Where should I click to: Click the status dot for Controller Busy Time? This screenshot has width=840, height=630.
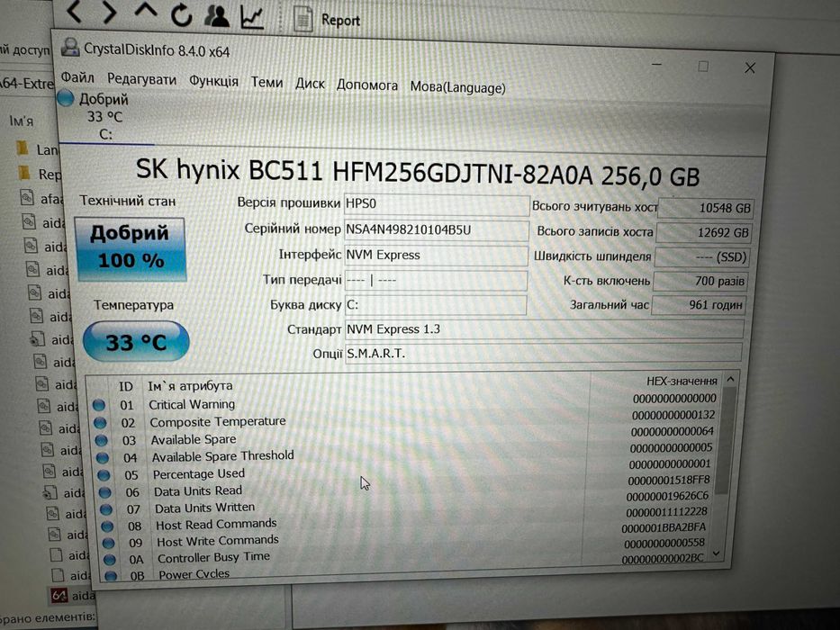pos(110,559)
